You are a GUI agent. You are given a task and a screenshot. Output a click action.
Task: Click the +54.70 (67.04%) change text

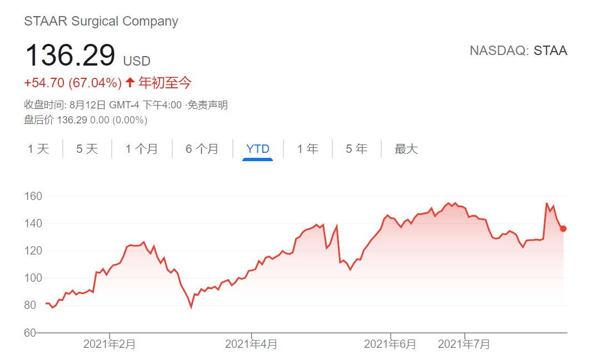click(72, 82)
